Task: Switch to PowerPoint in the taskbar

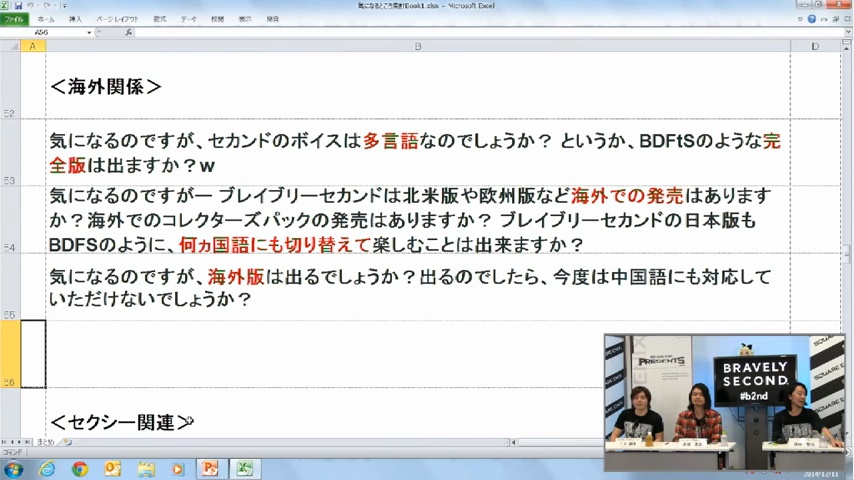Action: pyautogui.click(x=210, y=469)
